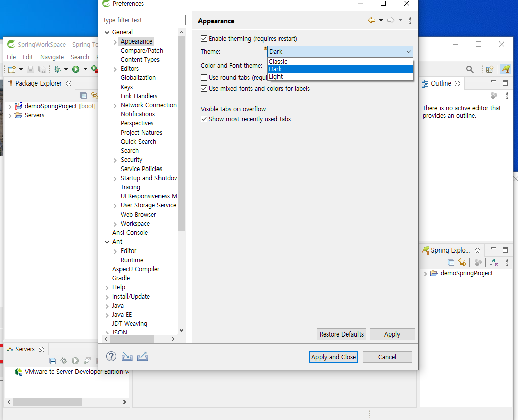Click the Debug bug toolbar icon
The width and height of the screenshot is (518, 420).
57,69
